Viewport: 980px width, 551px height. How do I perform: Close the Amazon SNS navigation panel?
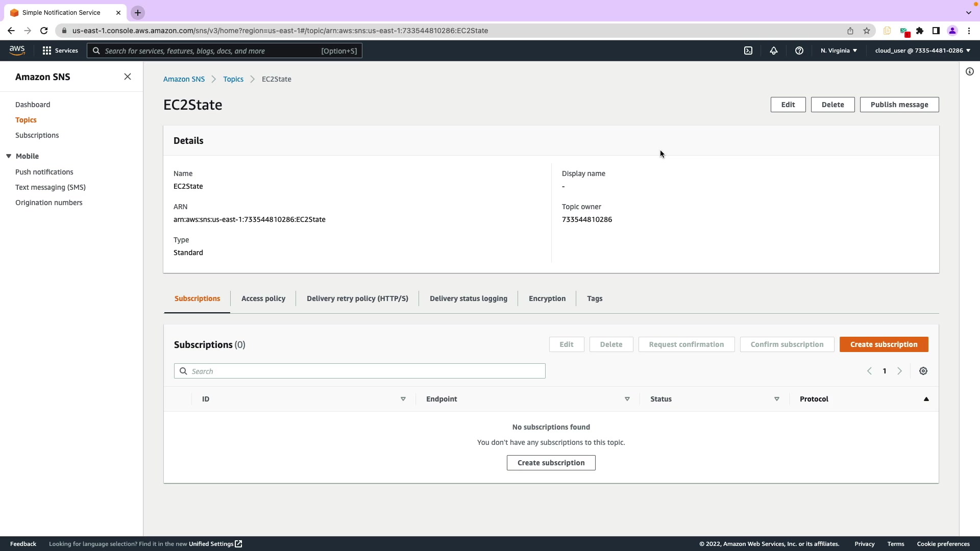(x=128, y=77)
